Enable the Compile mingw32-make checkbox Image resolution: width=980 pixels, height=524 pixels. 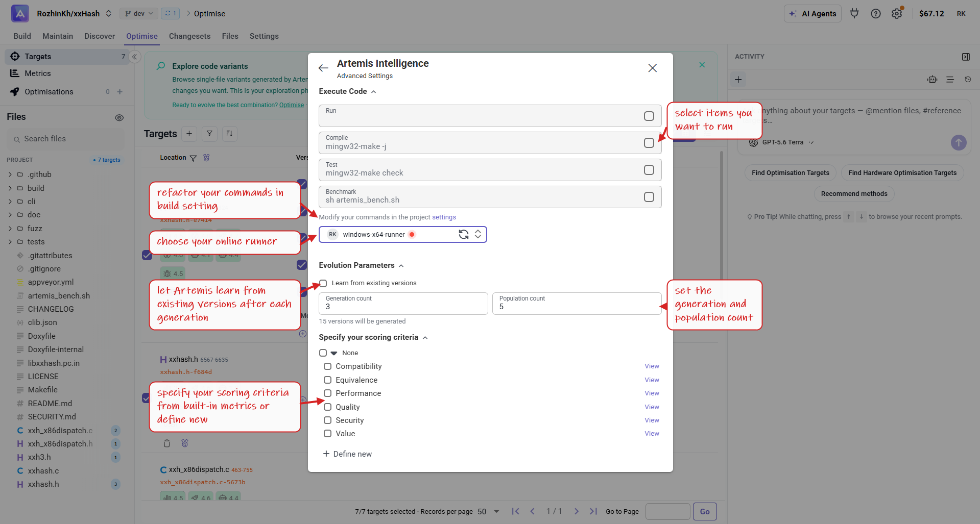(649, 143)
